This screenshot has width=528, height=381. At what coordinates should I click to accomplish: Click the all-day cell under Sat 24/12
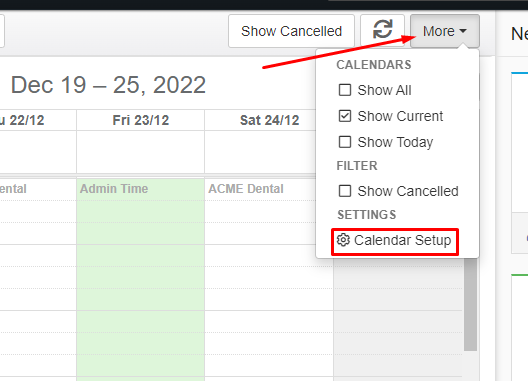(x=261, y=152)
